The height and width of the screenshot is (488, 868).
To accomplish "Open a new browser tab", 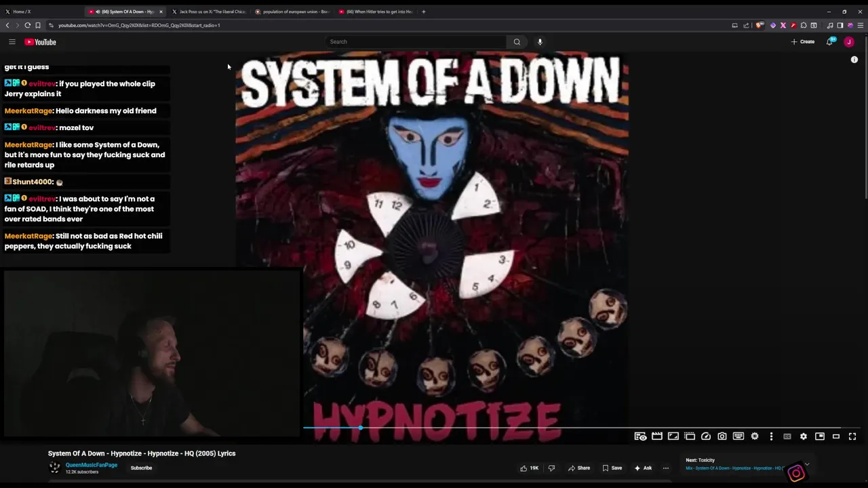I will point(424,12).
